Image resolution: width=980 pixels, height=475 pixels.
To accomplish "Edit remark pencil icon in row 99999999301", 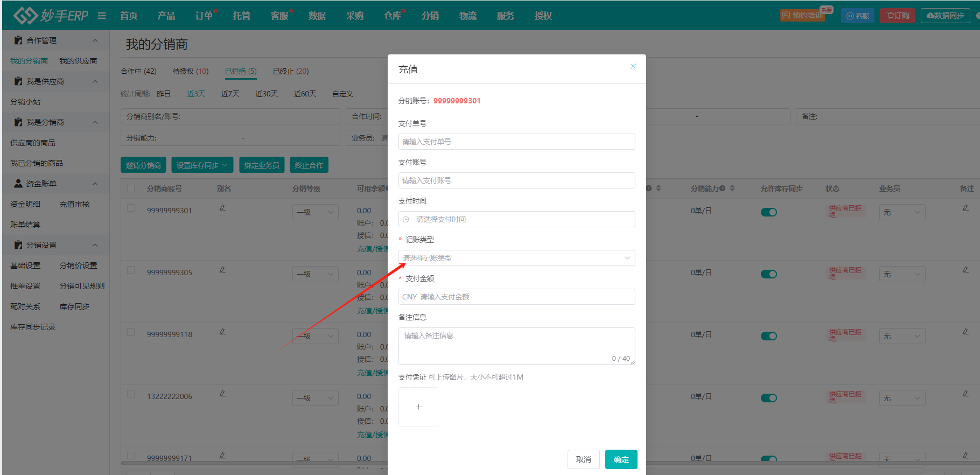I will point(965,208).
